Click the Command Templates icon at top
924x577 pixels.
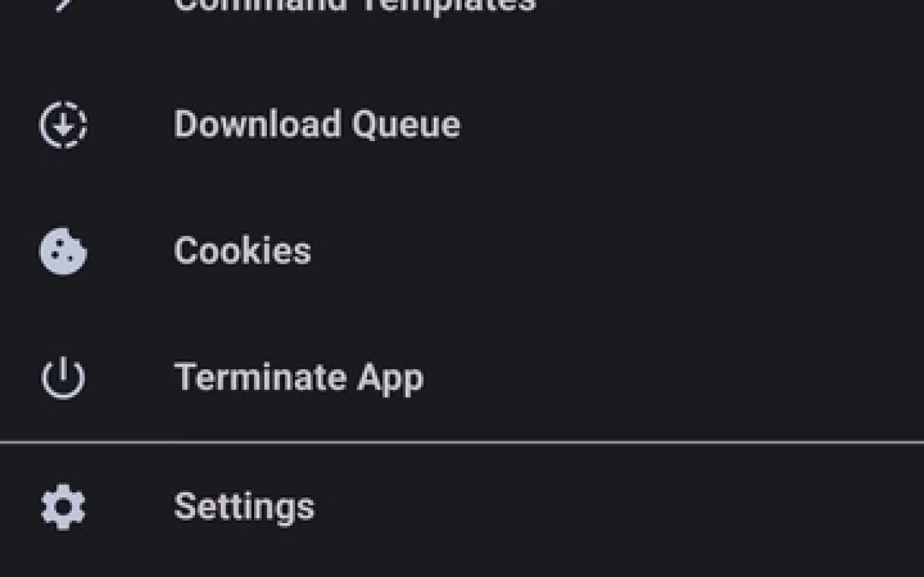(x=63, y=3)
